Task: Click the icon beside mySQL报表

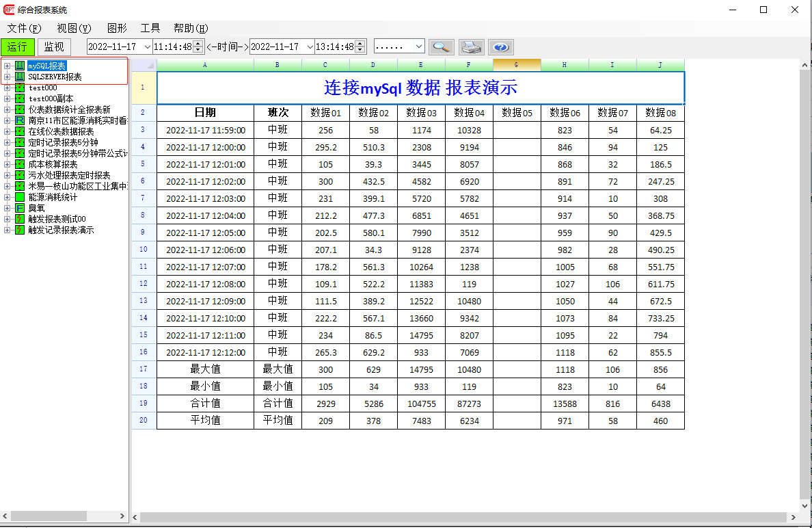Action: [20, 66]
